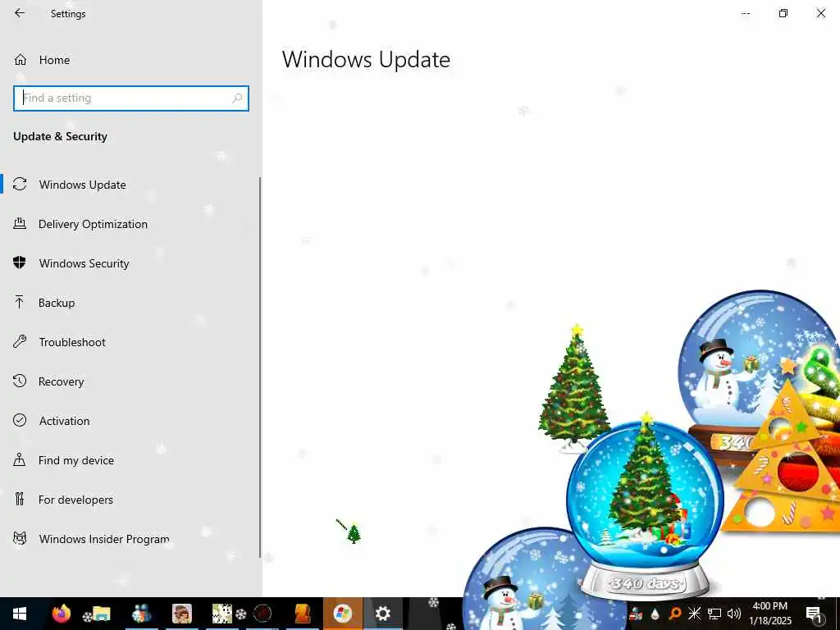Click the Settings gear taskbar button
This screenshot has width=840, height=630.
click(x=382, y=614)
